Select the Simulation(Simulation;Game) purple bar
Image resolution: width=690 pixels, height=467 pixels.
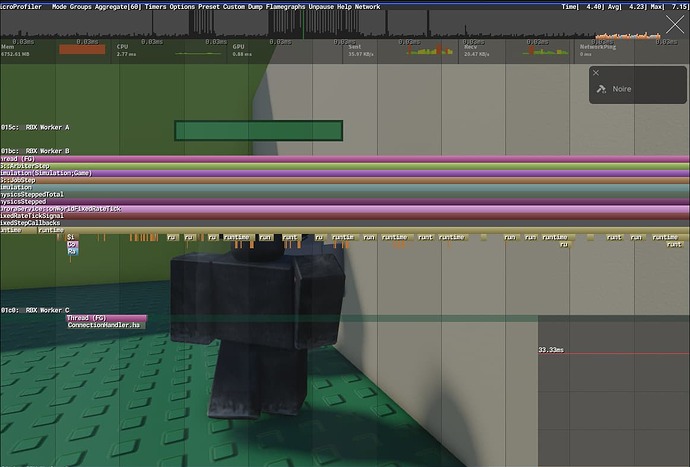(345, 173)
